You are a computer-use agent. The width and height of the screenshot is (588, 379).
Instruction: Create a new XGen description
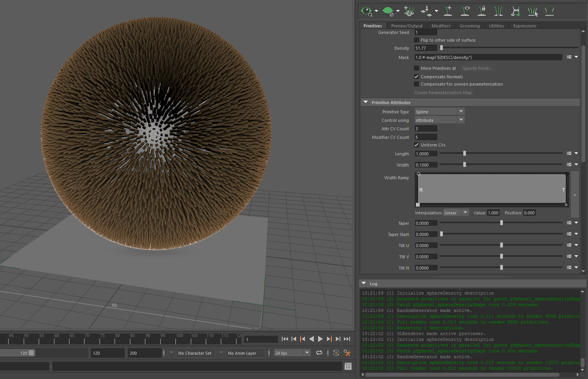pos(409,11)
